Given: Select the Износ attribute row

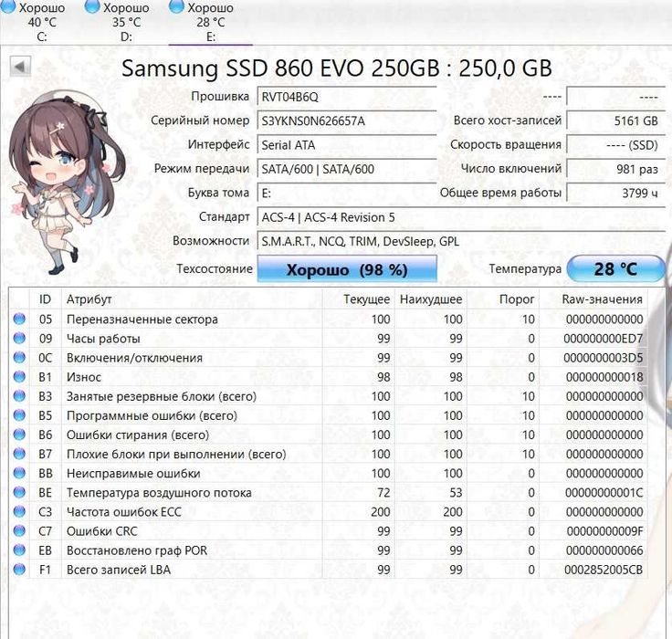Looking at the screenshot, I should point(329,377).
